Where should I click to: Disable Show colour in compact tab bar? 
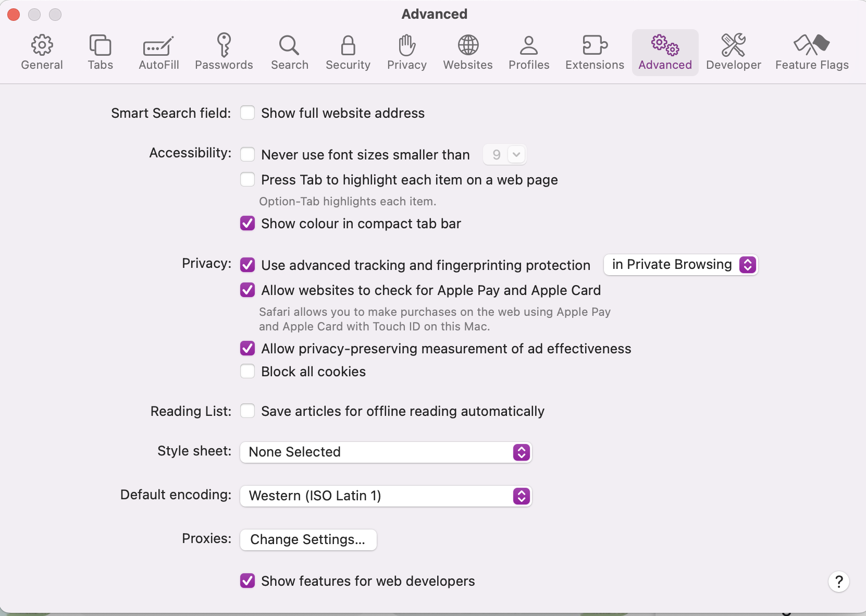pyautogui.click(x=248, y=223)
